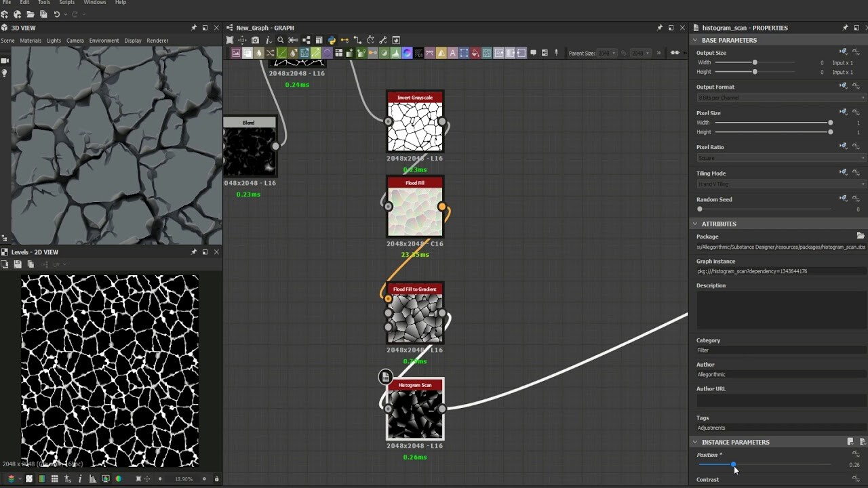Screen dimensions: 868x488
Task: Toggle the pin icon on the Properties panel
Action: [x=844, y=28]
